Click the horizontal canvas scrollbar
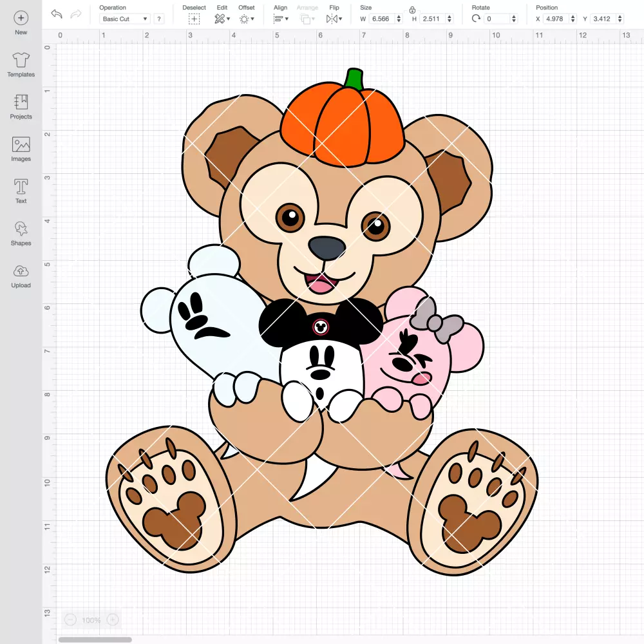The image size is (644, 644). pos(95,639)
